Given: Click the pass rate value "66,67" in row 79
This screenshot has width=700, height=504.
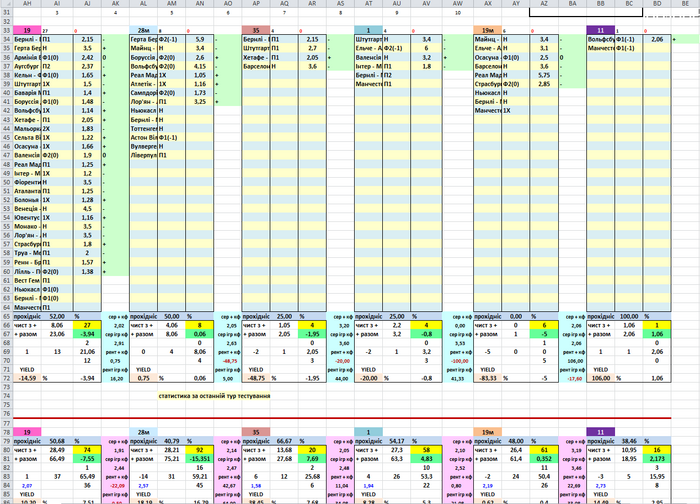Looking at the screenshot, I should [x=284, y=441].
